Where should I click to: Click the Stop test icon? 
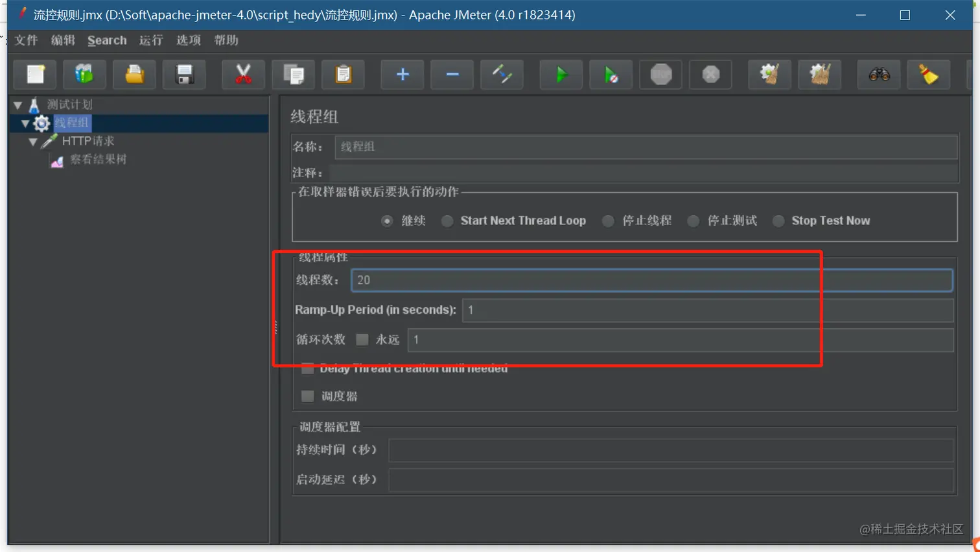point(661,75)
